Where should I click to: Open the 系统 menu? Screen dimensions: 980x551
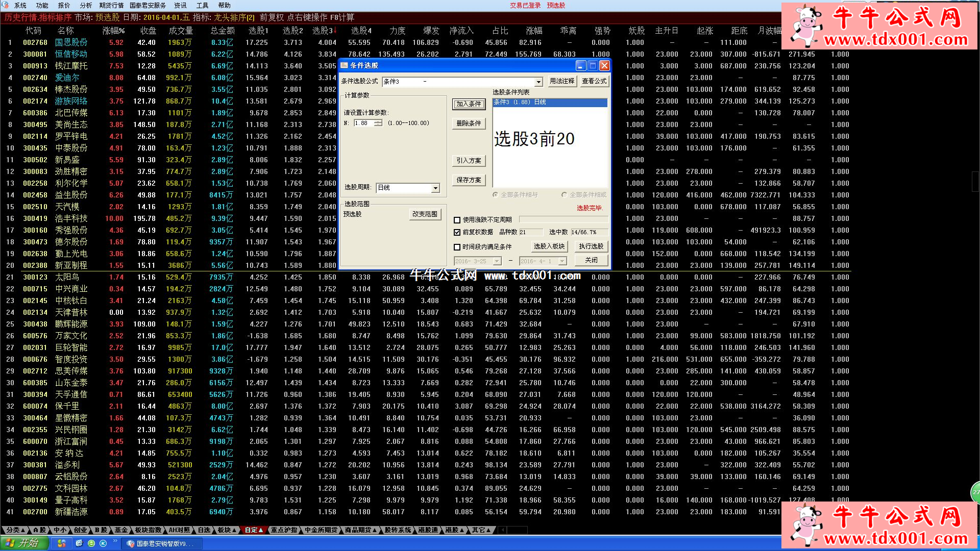click(20, 5)
